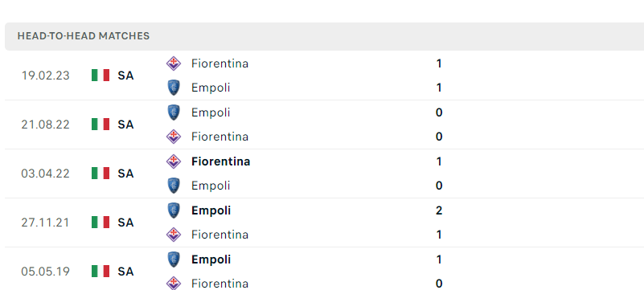Click Empoli crest in 05.05.19 match
Screen dimensions: 644x290
coord(174,259)
